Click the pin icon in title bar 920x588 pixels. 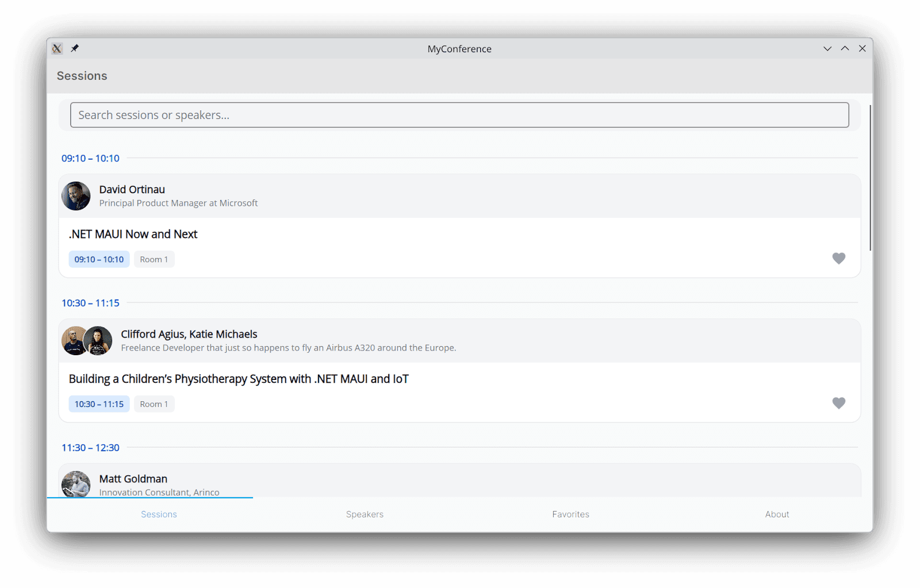click(x=75, y=48)
